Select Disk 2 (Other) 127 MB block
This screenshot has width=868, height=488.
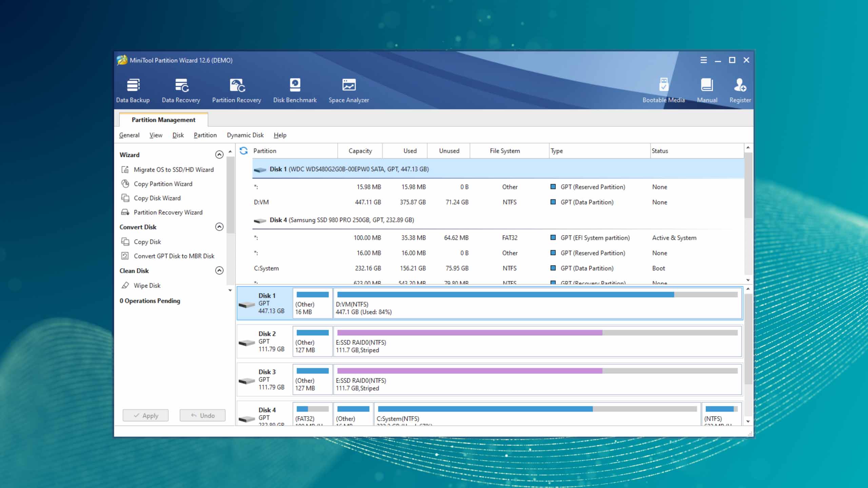(x=313, y=341)
